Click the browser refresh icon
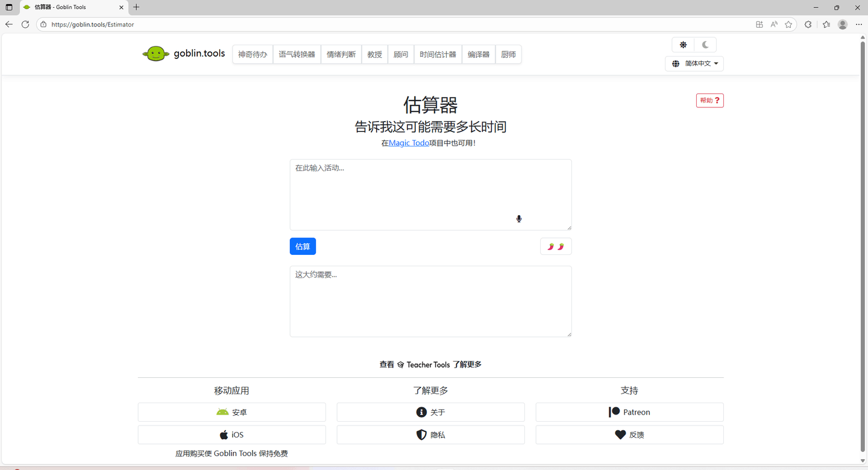The image size is (868, 470). (25, 24)
